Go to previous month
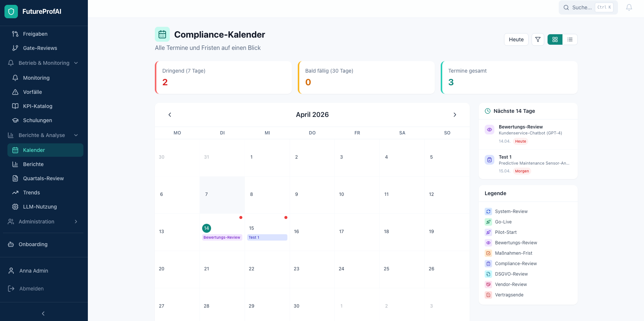 tap(170, 115)
